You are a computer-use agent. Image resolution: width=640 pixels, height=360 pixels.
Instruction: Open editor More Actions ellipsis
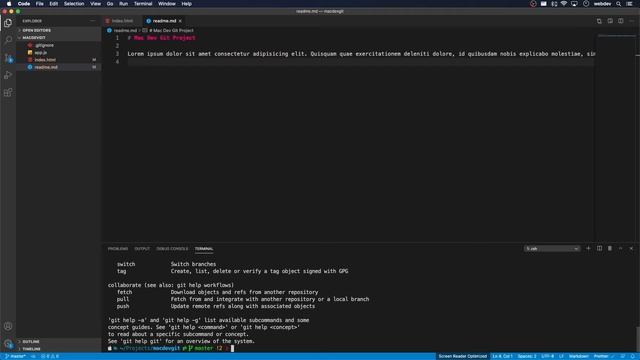point(631,21)
